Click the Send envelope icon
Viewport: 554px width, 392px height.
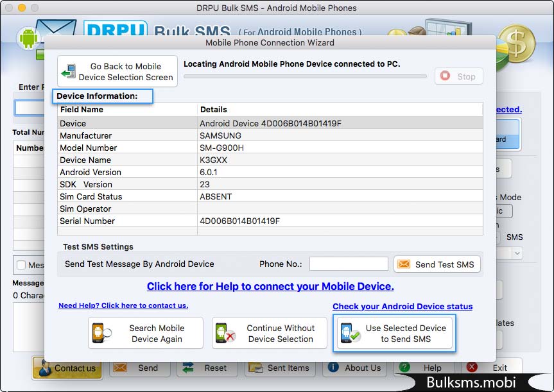point(120,368)
